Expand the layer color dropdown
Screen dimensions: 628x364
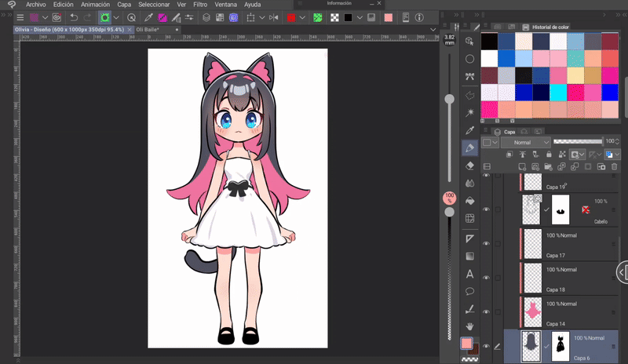tap(491, 143)
